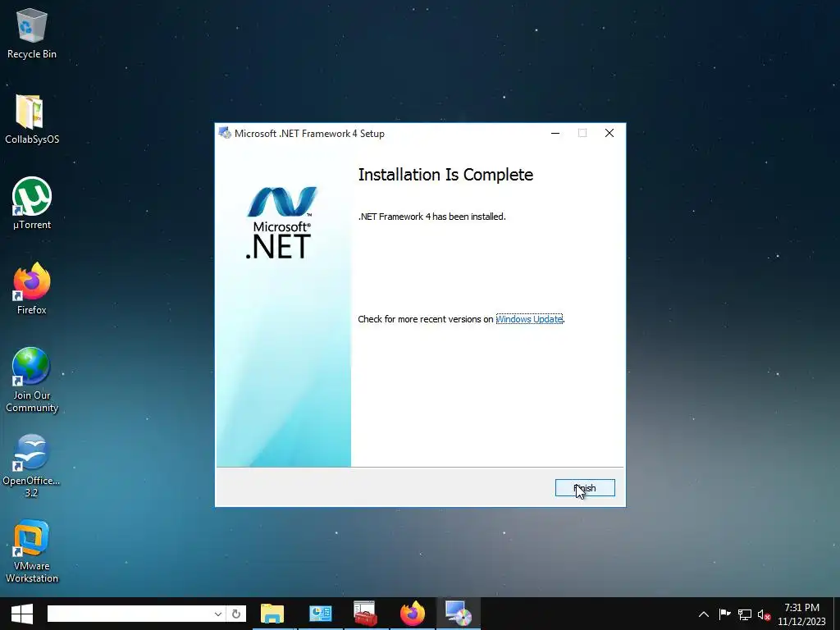The image size is (840, 630).
Task: Click the muted volume tray icon
Action: pyautogui.click(x=765, y=614)
